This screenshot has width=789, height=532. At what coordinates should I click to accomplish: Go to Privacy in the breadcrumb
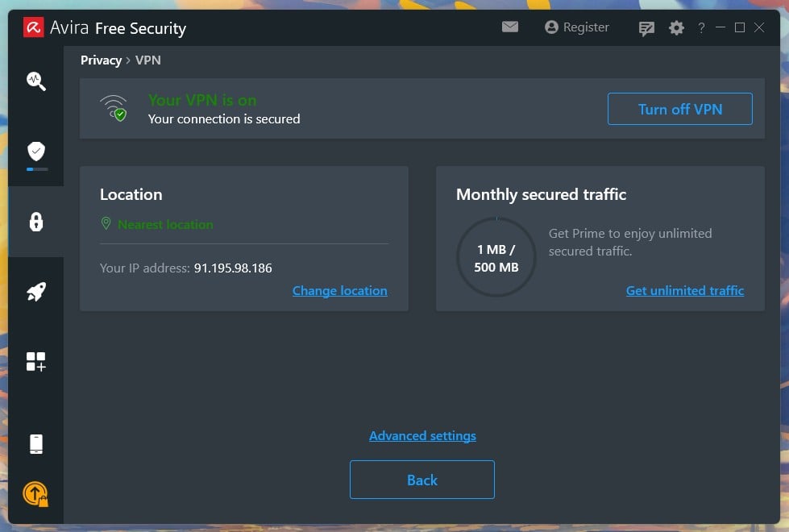click(x=101, y=60)
